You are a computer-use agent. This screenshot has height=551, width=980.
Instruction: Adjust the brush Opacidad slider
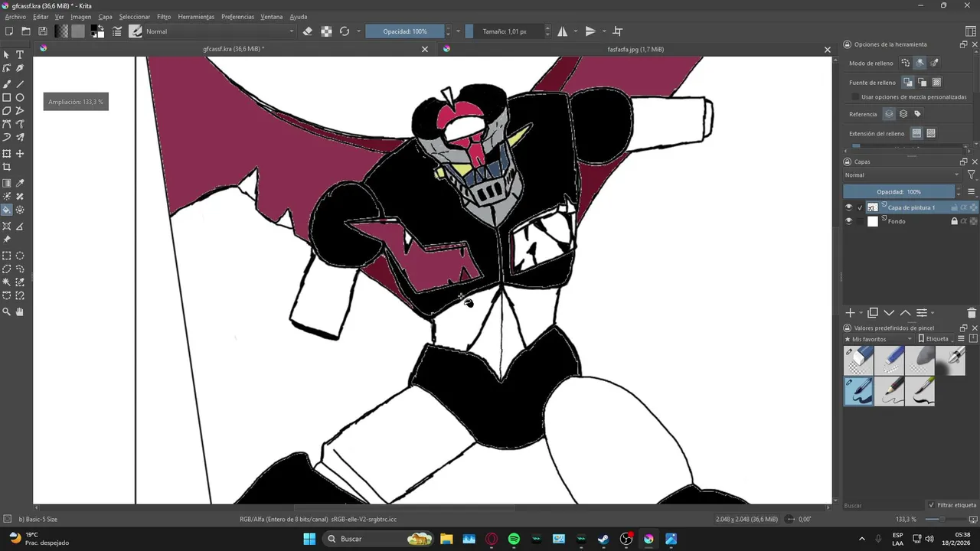(x=405, y=31)
